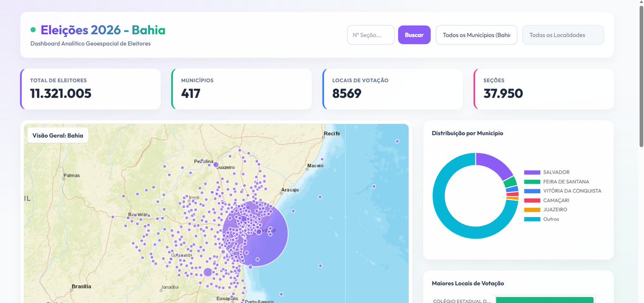Click the green status dot beside title
The image size is (644, 303).
pos(33,30)
